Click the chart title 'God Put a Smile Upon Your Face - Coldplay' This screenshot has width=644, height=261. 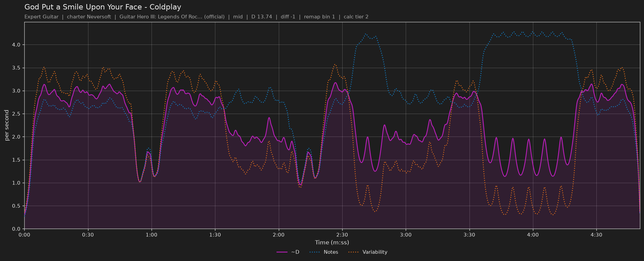(x=103, y=7)
